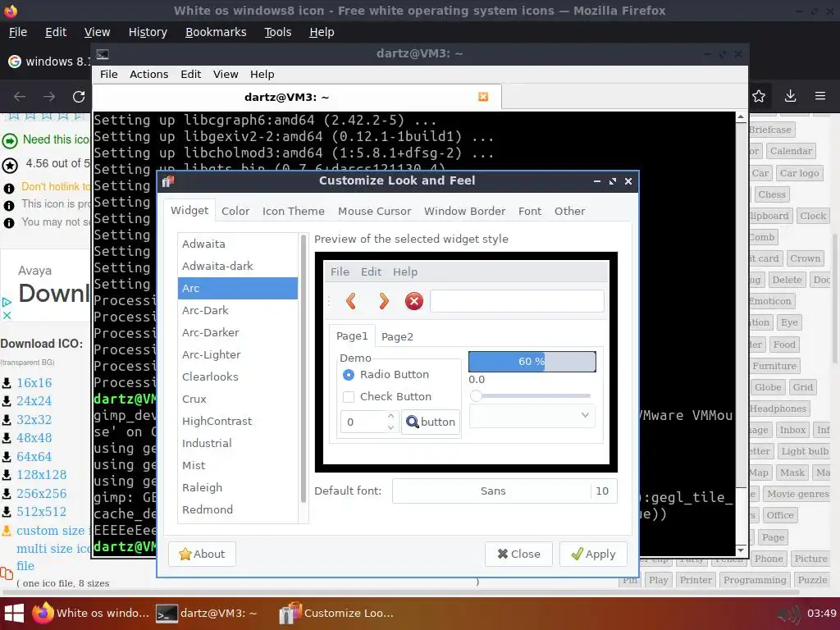Click the Headphones tag in Firefox page

click(778, 409)
